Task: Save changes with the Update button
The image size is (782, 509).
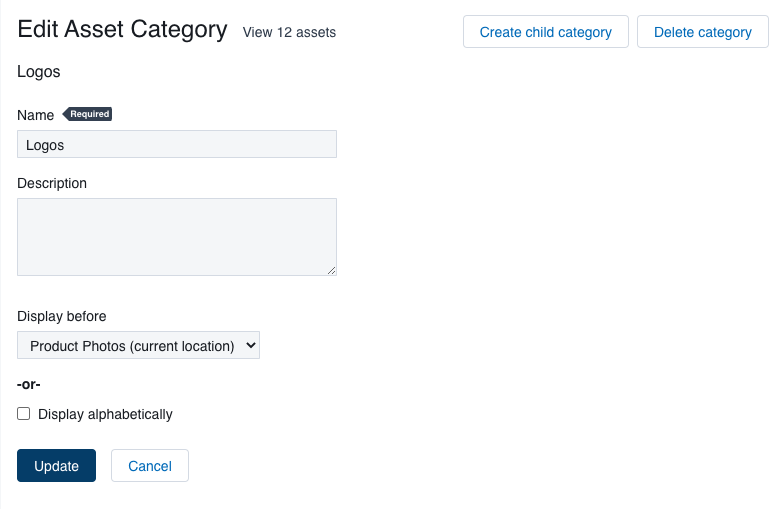Action: click(x=56, y=466)
